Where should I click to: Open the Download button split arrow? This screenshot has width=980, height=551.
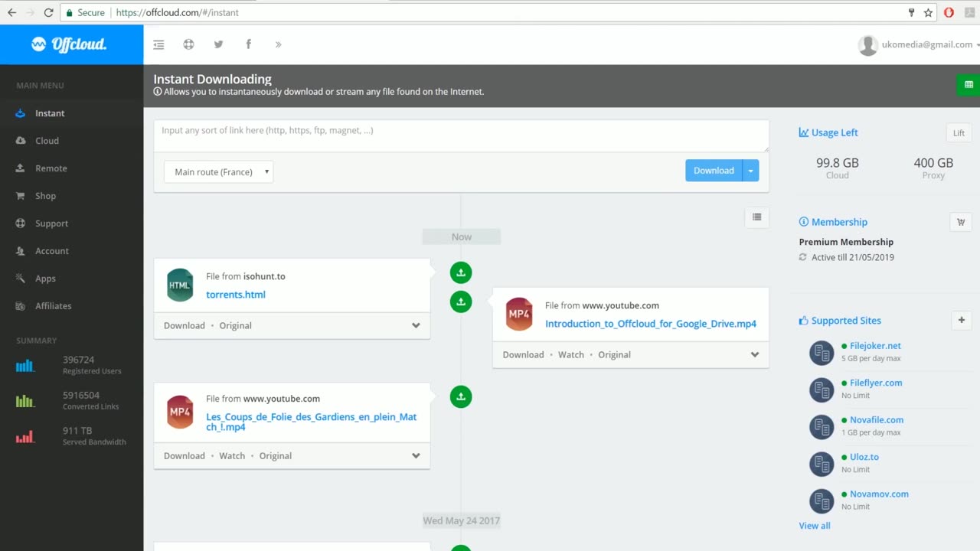pyautogui.click(x=751, y=171)
